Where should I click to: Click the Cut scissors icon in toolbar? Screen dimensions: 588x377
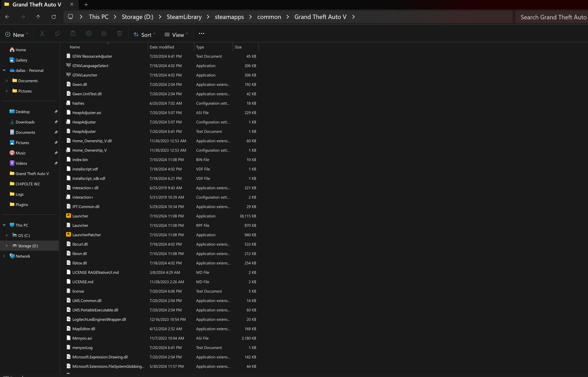42,34
